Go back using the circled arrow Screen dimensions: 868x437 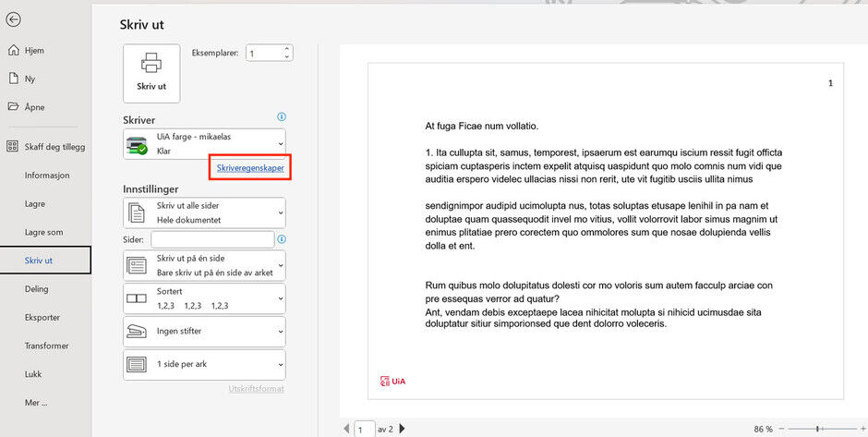click(x=13, y=19)
